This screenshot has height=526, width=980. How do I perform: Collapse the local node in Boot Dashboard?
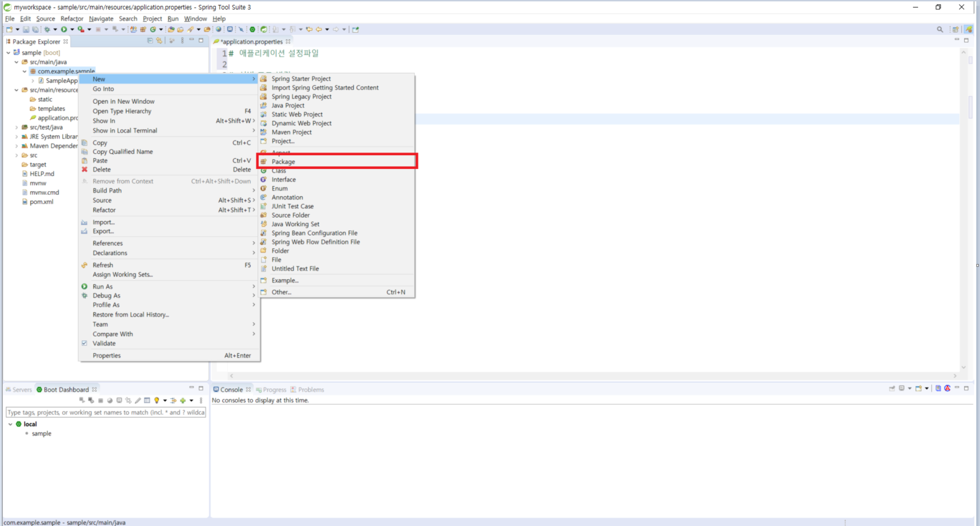pos(10,424)
